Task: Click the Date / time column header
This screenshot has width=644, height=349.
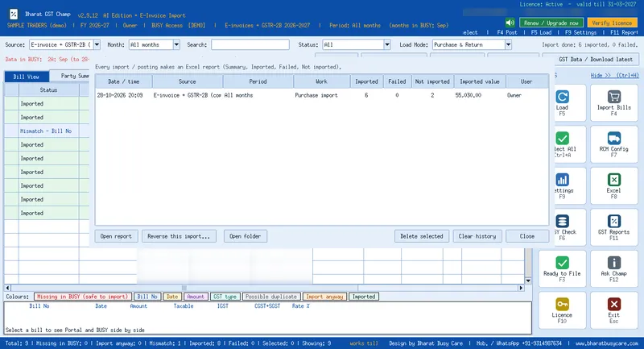Action: (124, 81)
